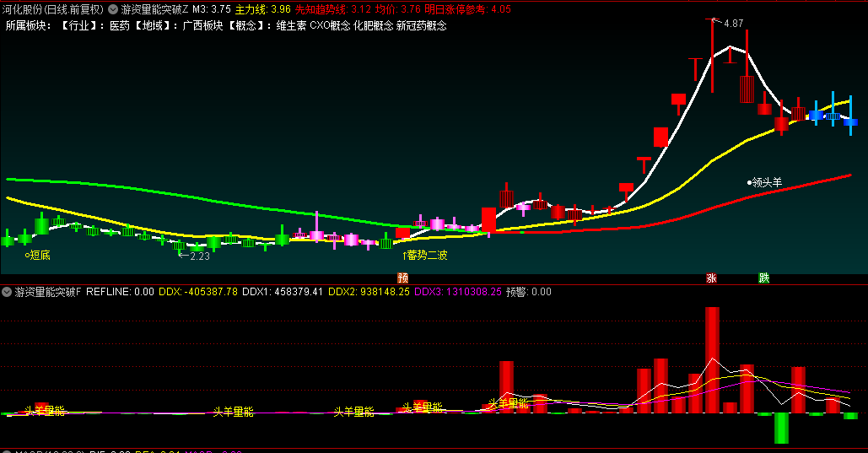The image size is (868, 453).
Task: Click the CXO概念 concept label
Action: [330, 25]
